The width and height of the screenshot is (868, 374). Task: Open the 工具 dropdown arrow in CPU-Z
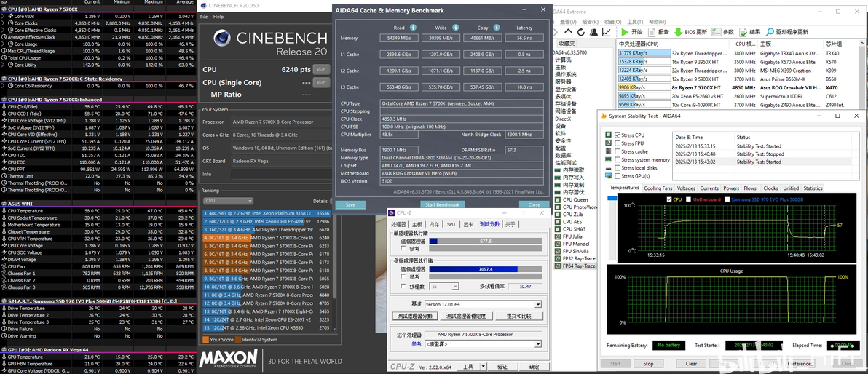click(x=484, y=366)
